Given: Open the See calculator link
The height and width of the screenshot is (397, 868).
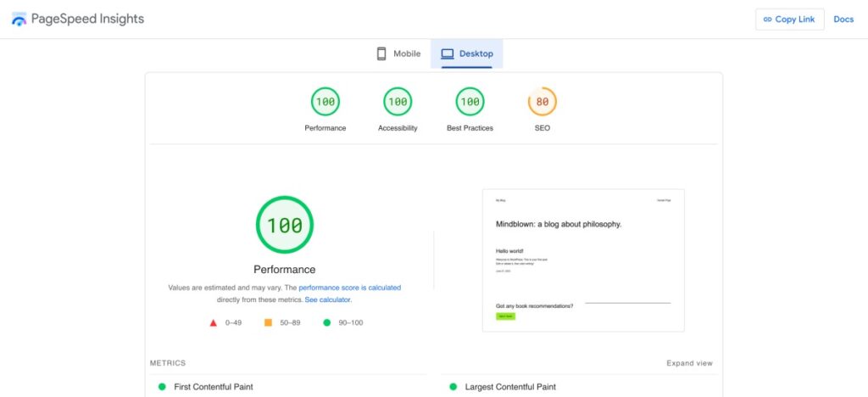Looking at the screenshot, I should pyautogui.click(x=327, y=299).
